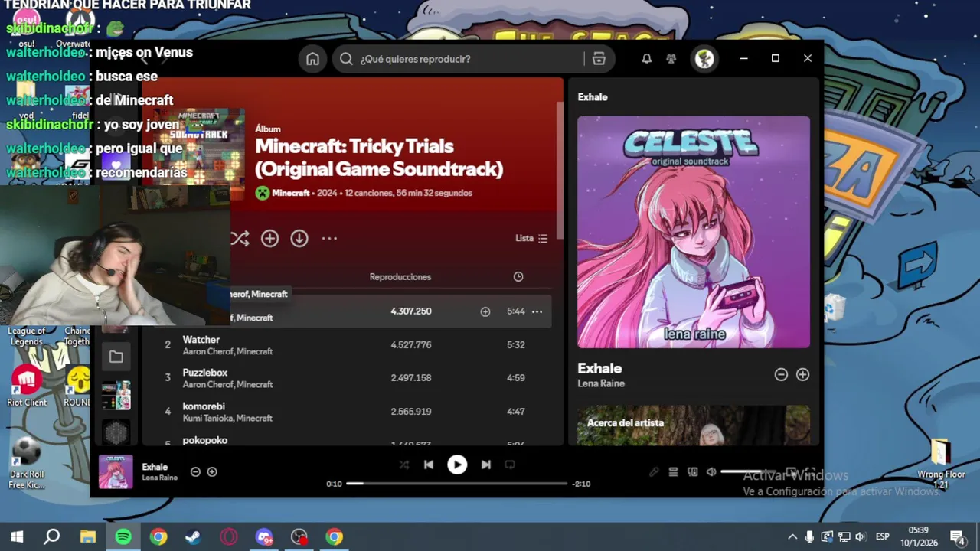Open Discord from the taskbar

263,536
